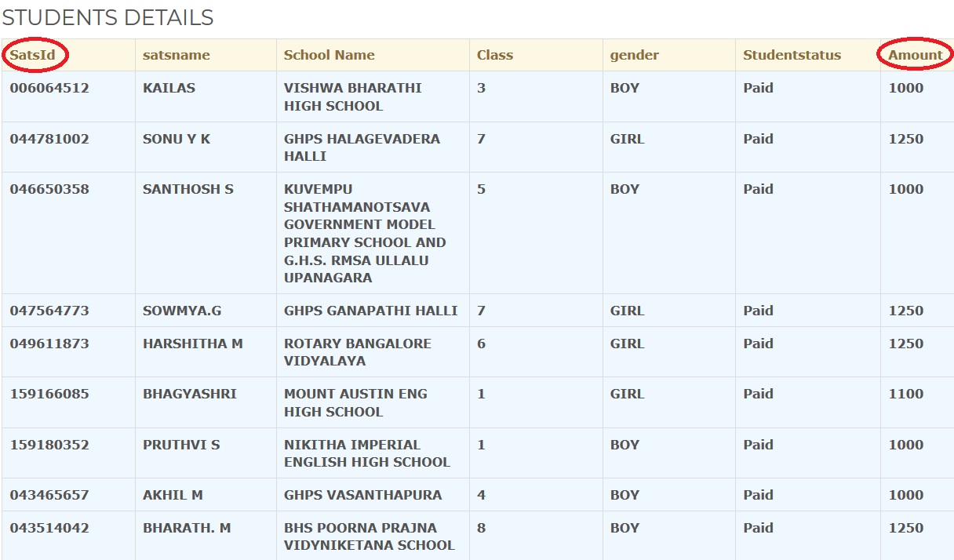954x560 pixels.
Task: Click student name BHAGYASHRI
Action: point(190,394)
